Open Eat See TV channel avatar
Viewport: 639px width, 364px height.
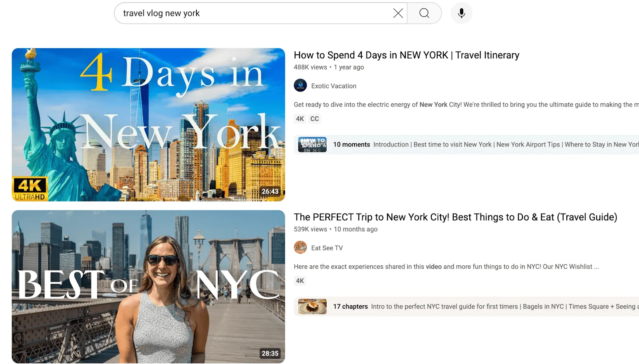click(300, 247)
